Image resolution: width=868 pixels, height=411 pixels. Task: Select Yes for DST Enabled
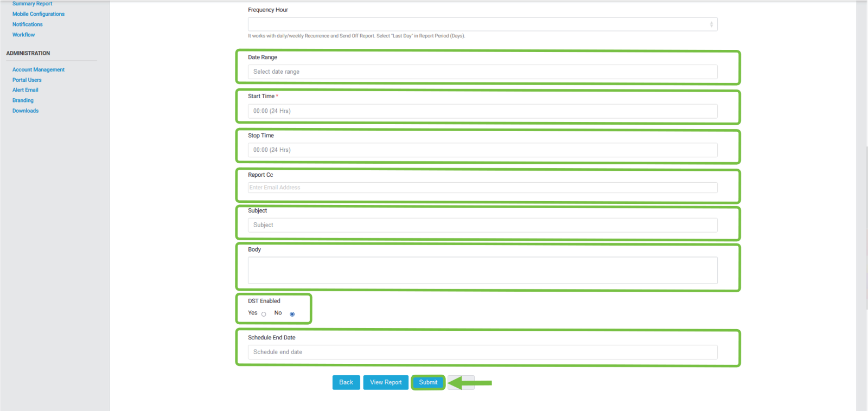tap(264, 314)
